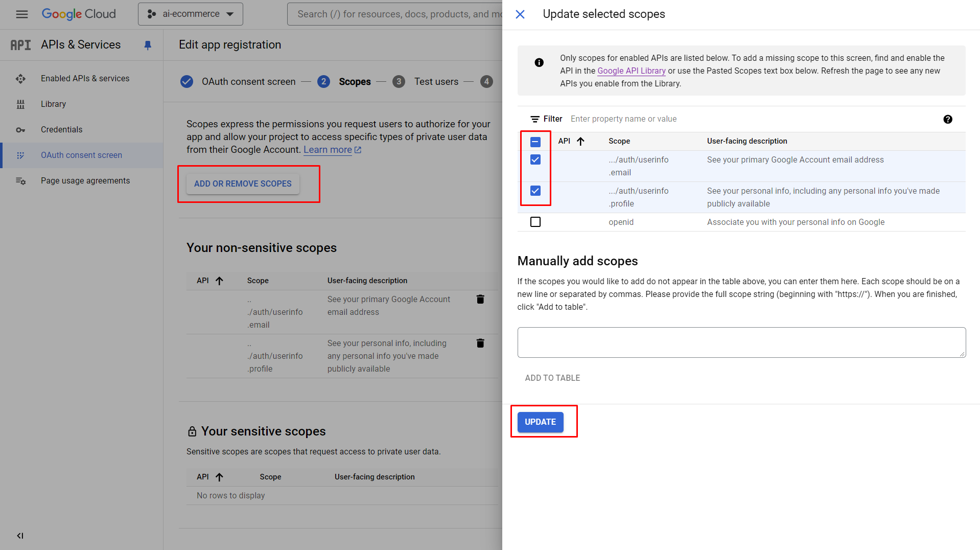
Task: Uncheck the userinfo.email scope checkbox
Action: point(535,159)
